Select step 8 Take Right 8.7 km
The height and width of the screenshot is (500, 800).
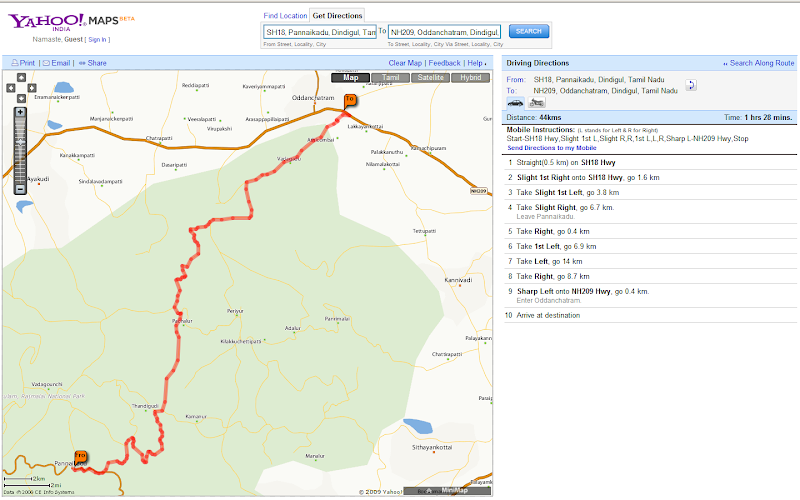click(x=650, y=276)
